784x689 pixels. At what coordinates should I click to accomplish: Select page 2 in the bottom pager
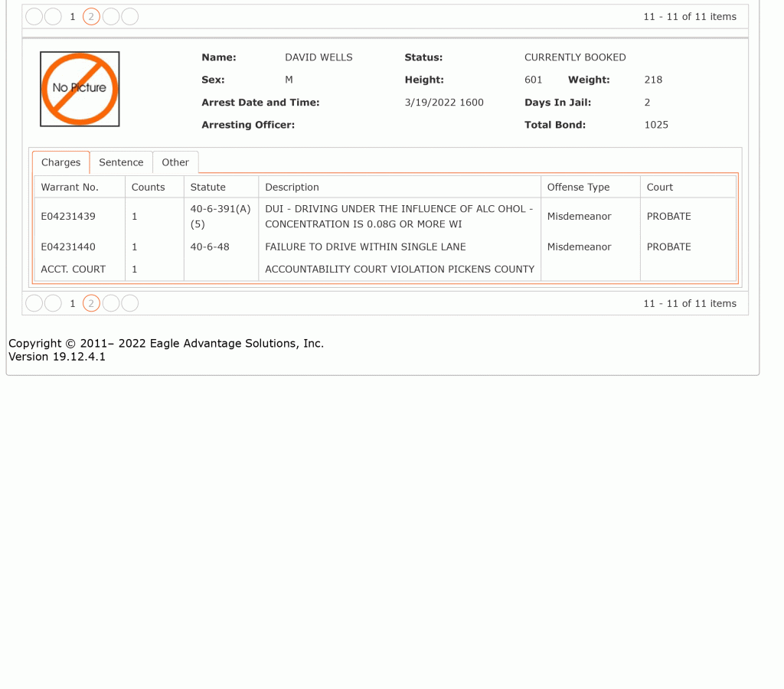click(x=91, y=303)
